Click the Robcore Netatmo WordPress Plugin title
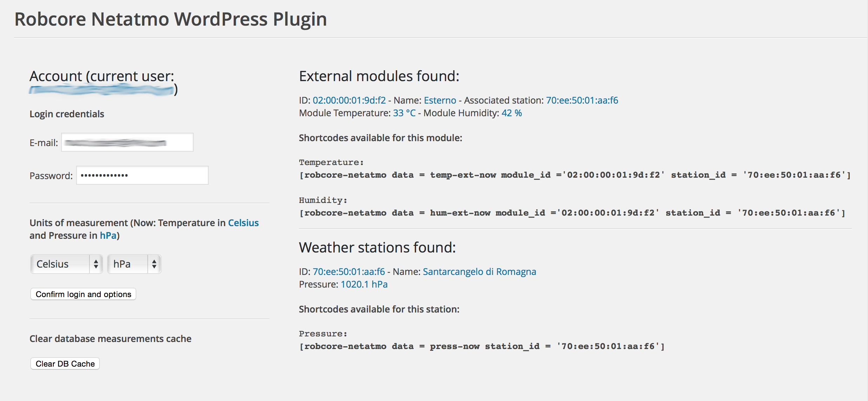The image size is (868, 401). [x=171, y=19]
